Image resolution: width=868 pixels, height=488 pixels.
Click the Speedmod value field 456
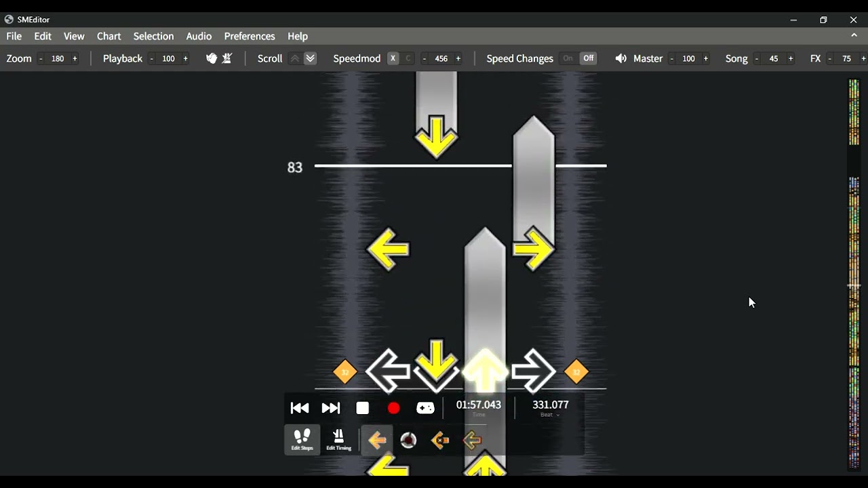pyautogui.click(x=441, y=58)
